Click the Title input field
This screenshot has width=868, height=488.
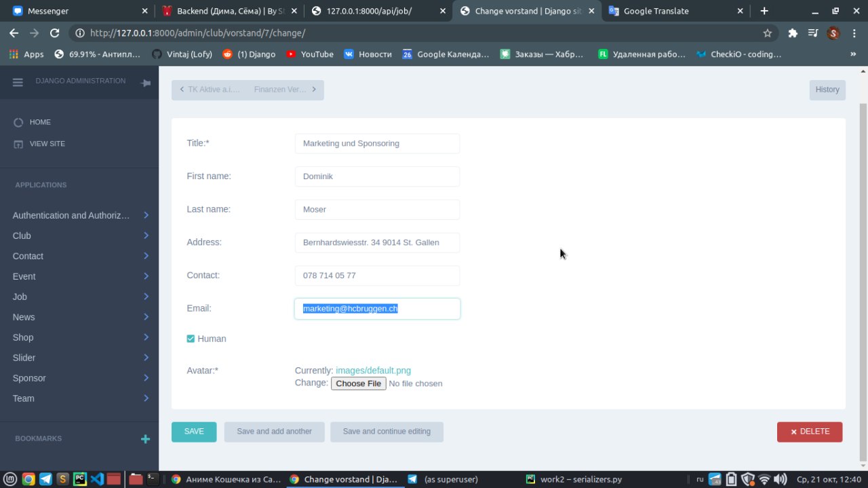click(x=377, y=143)
